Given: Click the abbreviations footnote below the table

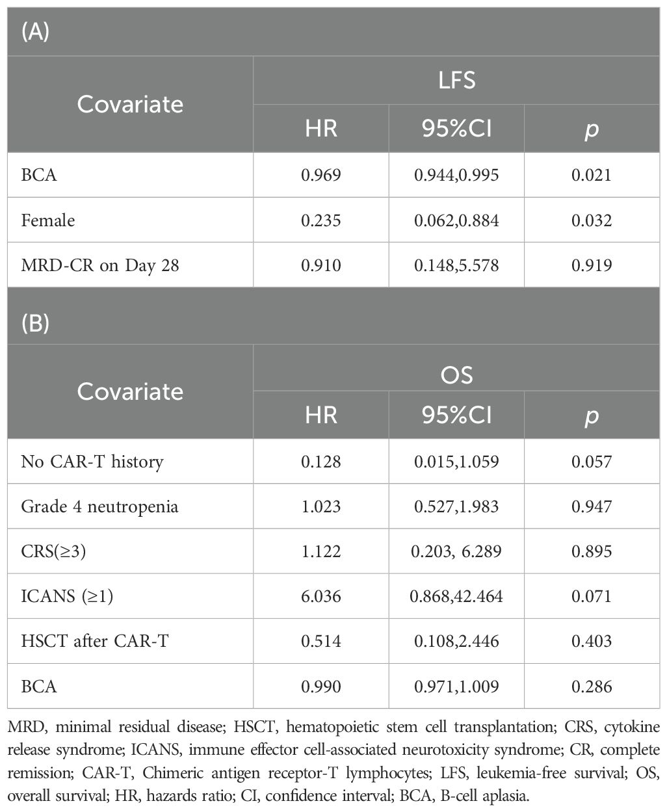Looking at the screenshot, I should (333, 761).
